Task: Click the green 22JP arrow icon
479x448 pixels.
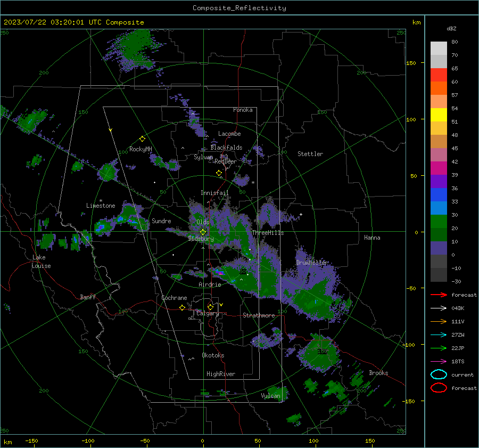Action: [439, 348]
